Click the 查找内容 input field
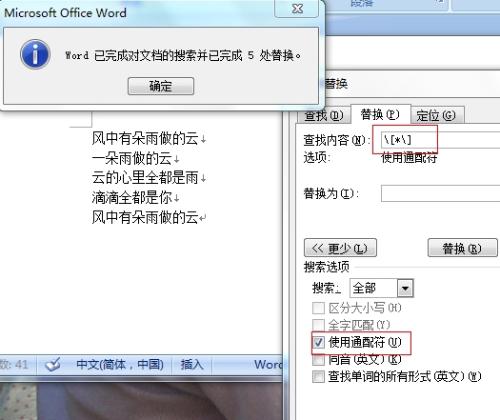The height and width of the screenshot is (420, 500). click(440, 140)
